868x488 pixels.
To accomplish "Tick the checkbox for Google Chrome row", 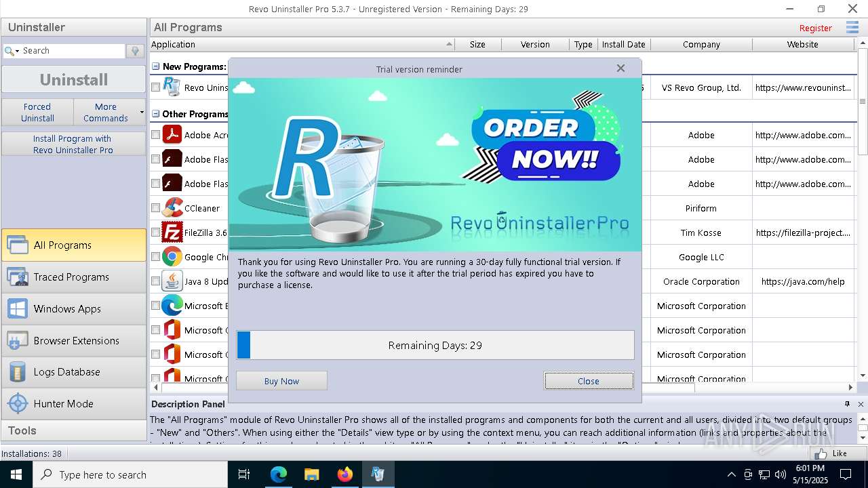I will coord(155,257).
